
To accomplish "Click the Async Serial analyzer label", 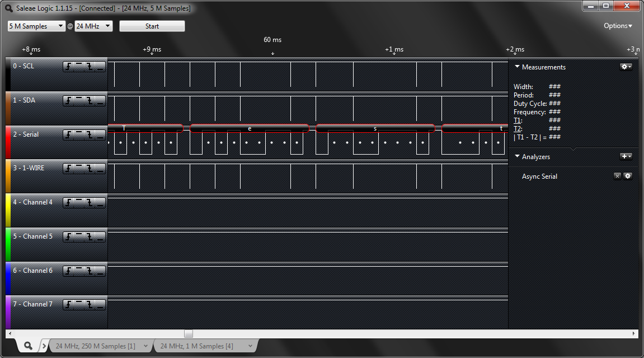I will click(x=539, y=176).
